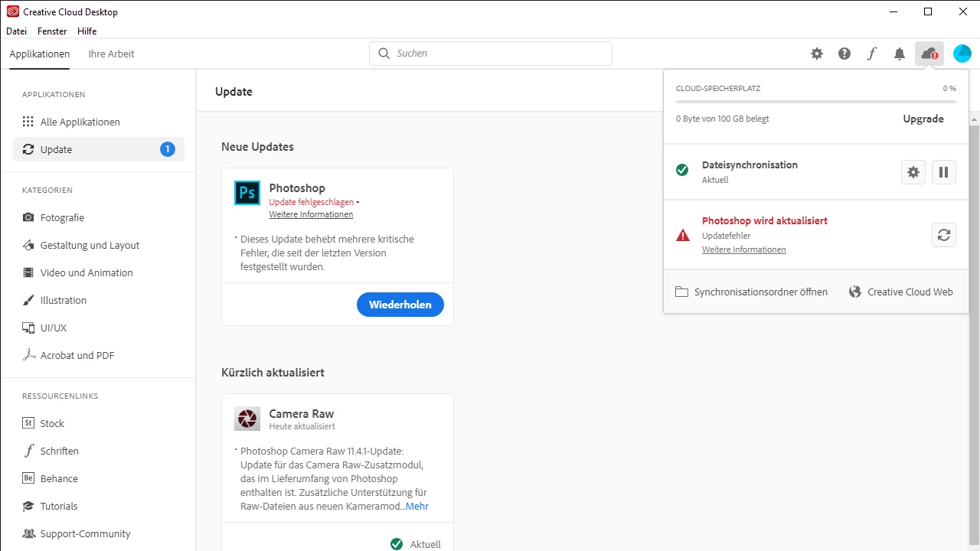Viewport: 980px width, 551px height.
Task: Click the Behance icon
Action: click(x=28, y=478)
